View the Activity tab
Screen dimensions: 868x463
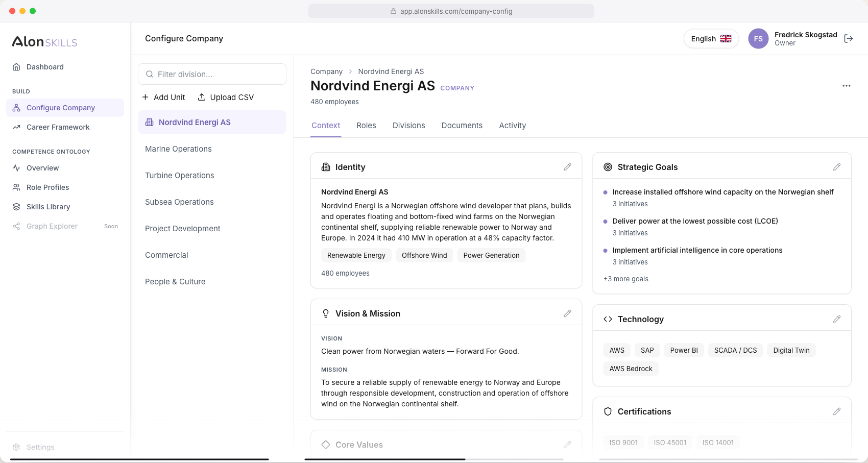coord(513,126)
